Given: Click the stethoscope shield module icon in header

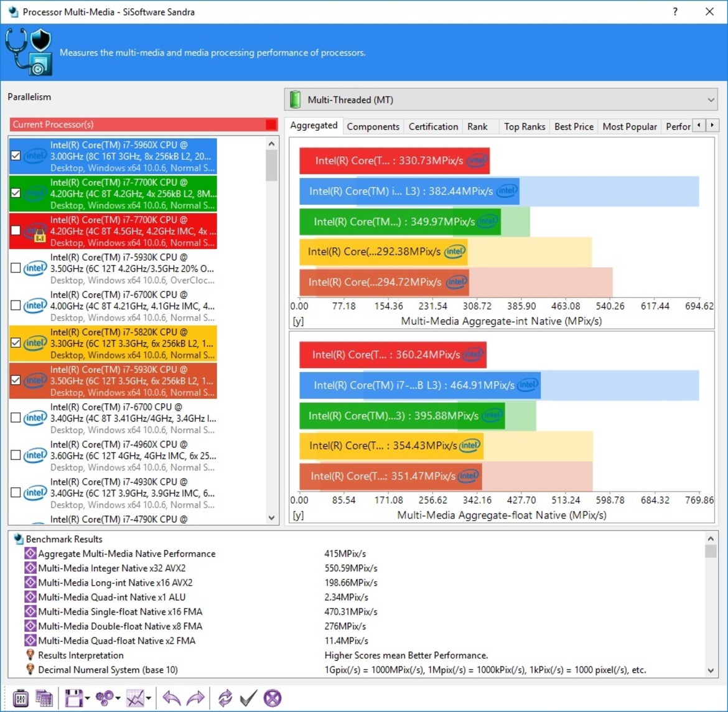Looking at the screenshot, I should 29,52.
